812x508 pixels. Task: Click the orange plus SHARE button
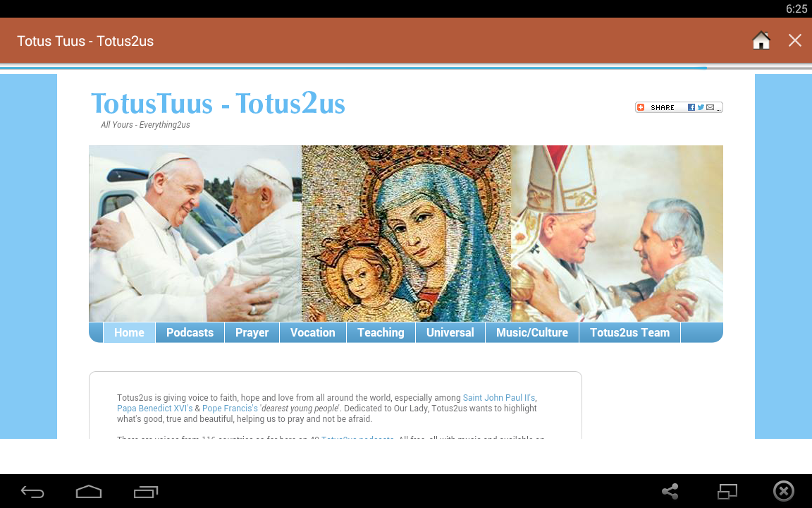[x=656, y=107]
